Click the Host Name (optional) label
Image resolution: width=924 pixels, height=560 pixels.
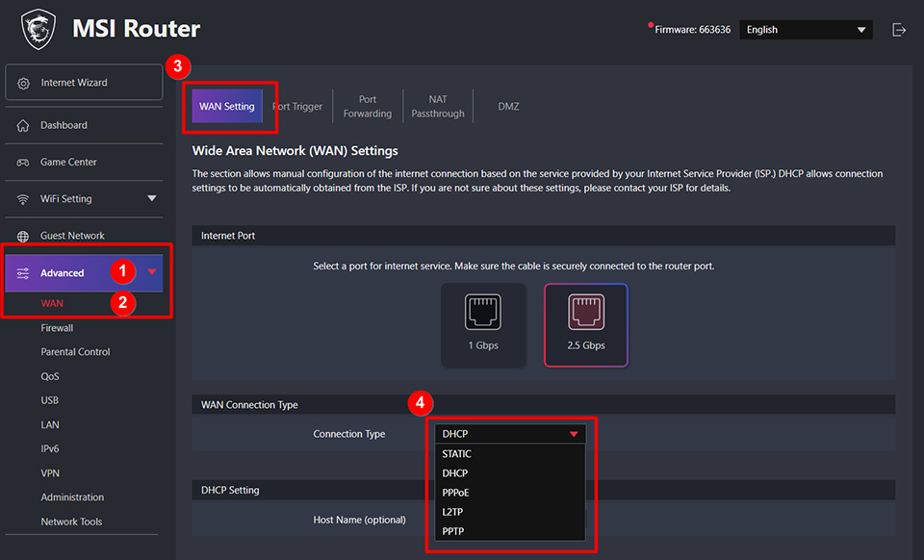(359, 520)
